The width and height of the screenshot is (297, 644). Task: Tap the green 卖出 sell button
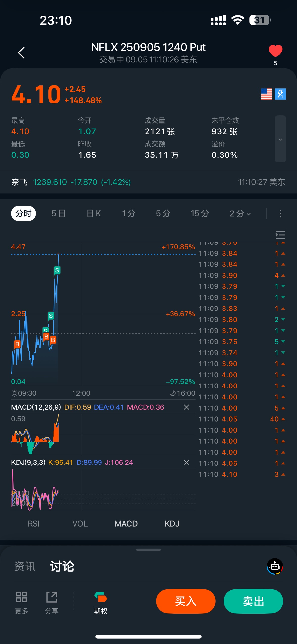coord(253,601)
